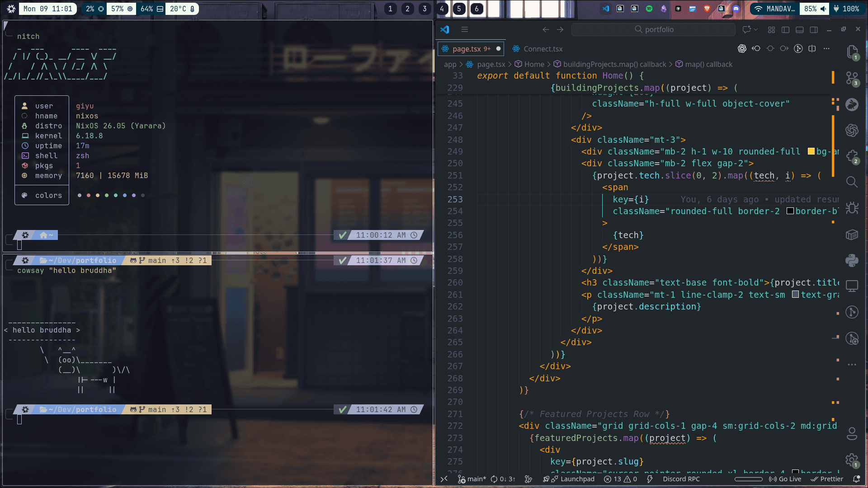Click the yellow bg color swatch on line 249
Image resolution: width=868 pixels, height=488 pixels.
tap(811, 152)
